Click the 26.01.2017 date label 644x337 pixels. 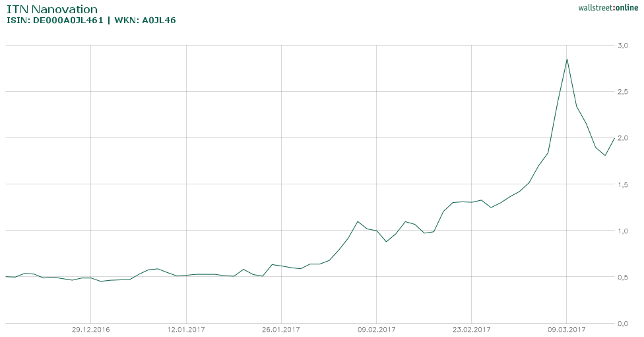pyautogui.click(x=281, y=329)
